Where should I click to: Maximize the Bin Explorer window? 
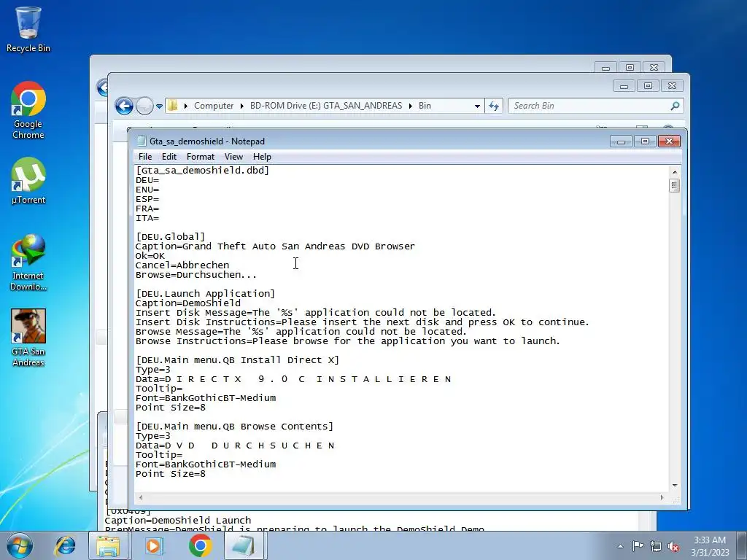pyautogui.click(x=648, y=86)
